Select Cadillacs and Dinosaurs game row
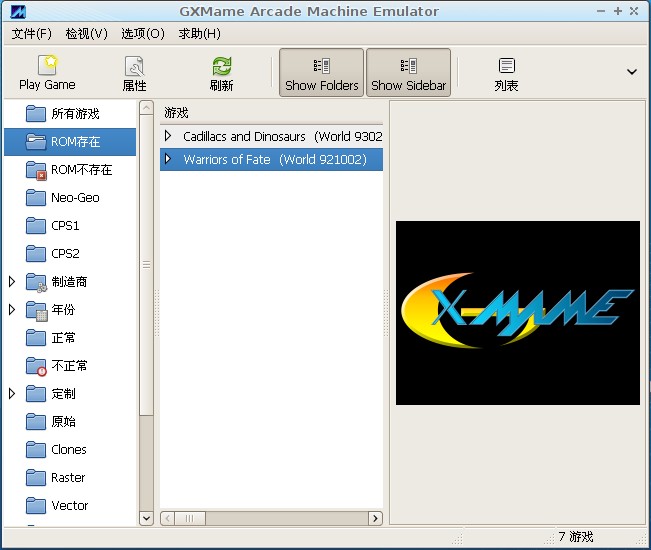Screen dimensions: 651x550 pos(272,136)
